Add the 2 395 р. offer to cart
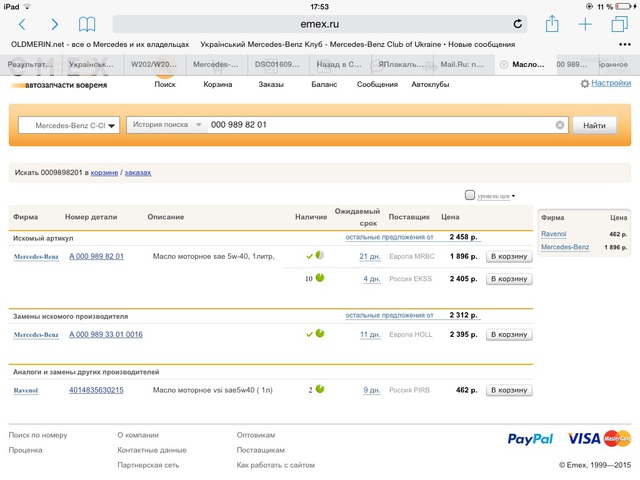Image resolution: width=640 pixels, height=480 pixels. pyautogui.click(x=509, y=334)
